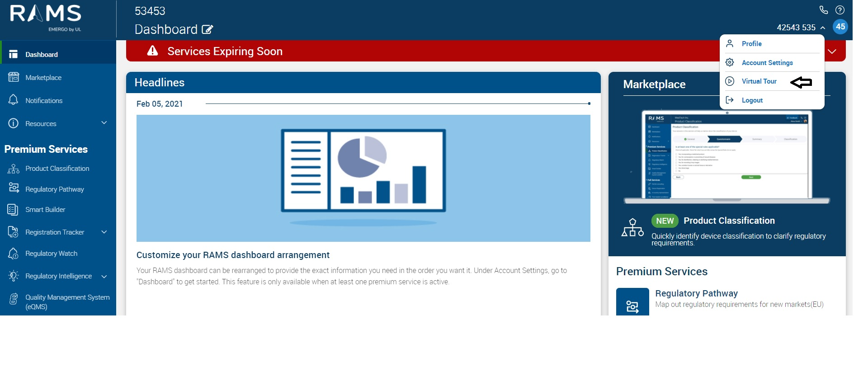
Task: Click the headline "Customize your RAMS dashboard arrangement"
Action: [x=233, y=255]
